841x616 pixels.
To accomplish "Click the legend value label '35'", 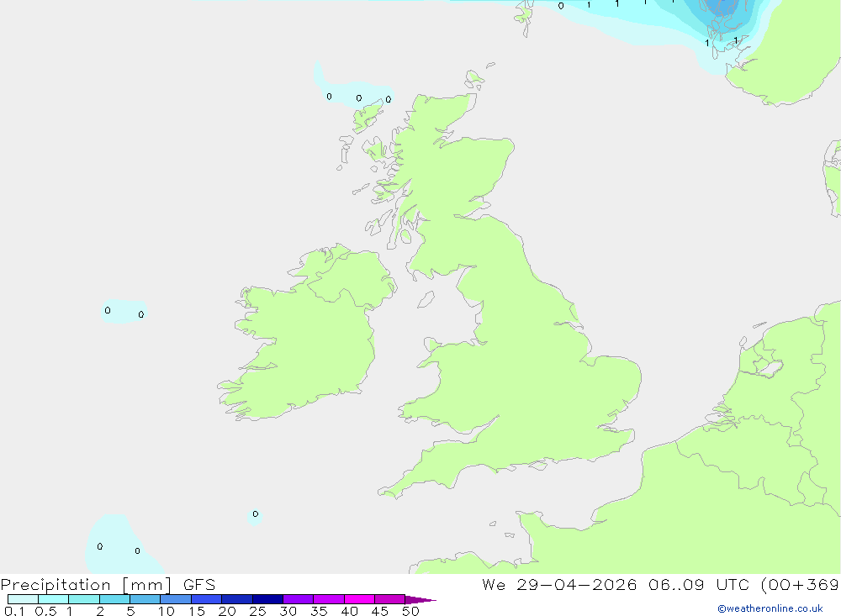I will point(319,611).
